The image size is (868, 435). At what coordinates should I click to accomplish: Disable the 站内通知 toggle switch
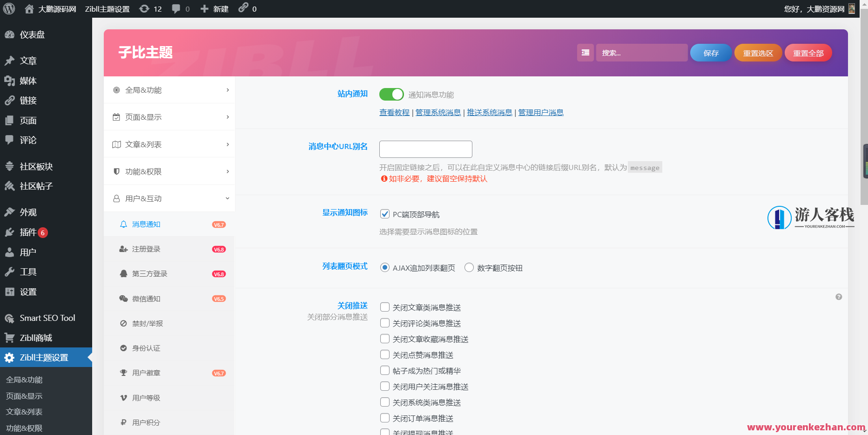coord(391,94)
